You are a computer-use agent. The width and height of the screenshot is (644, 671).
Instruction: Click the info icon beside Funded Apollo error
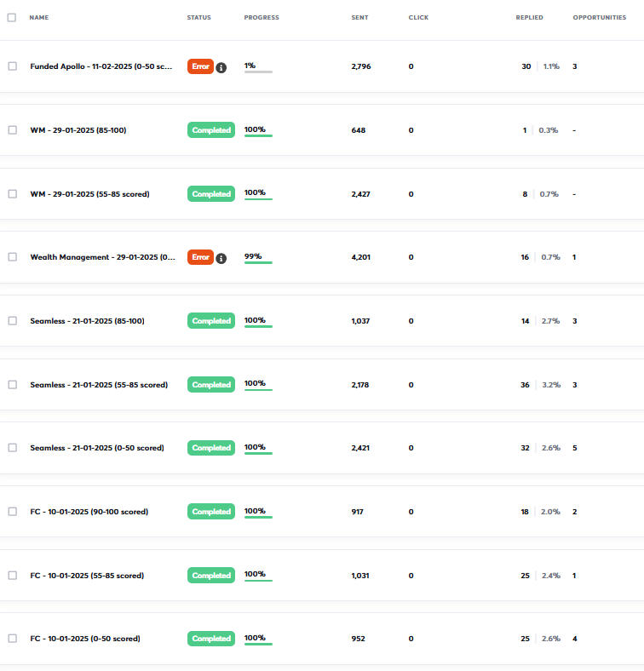(221, 67)
